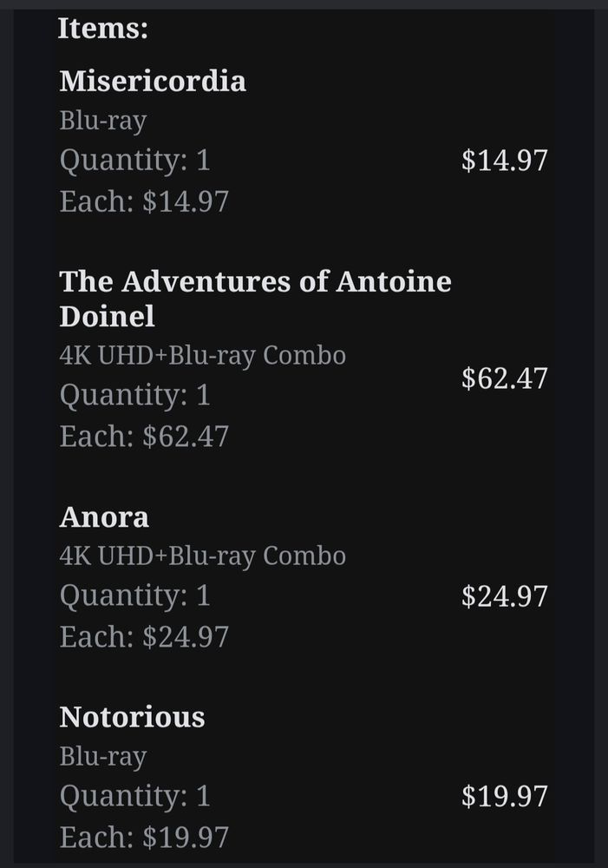
Task: Click the $62.47 line total
Action: (x=504, y=378)
